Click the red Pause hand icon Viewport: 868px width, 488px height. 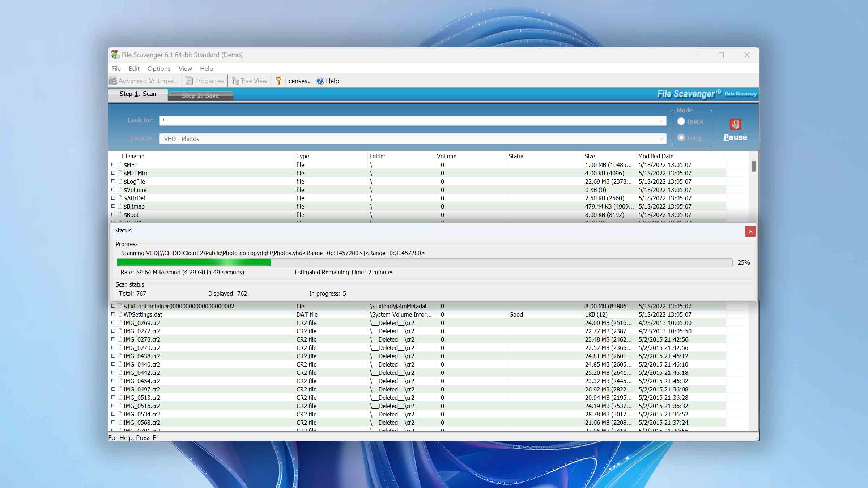point(735,124)
